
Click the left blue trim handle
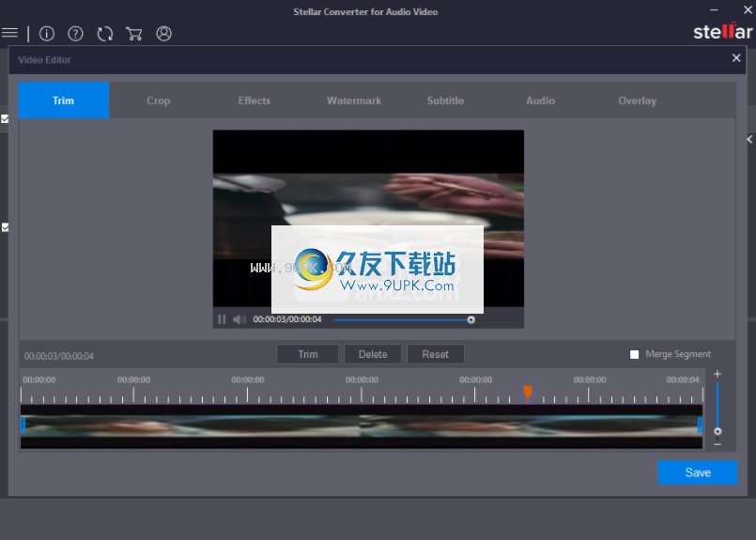pyautogui.click(x=23, y=424)
